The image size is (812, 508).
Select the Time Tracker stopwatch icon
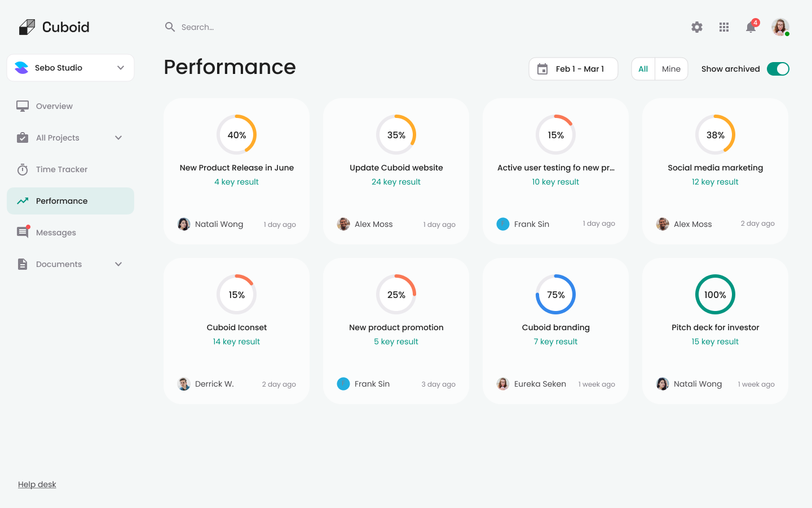tap(21, 169)
